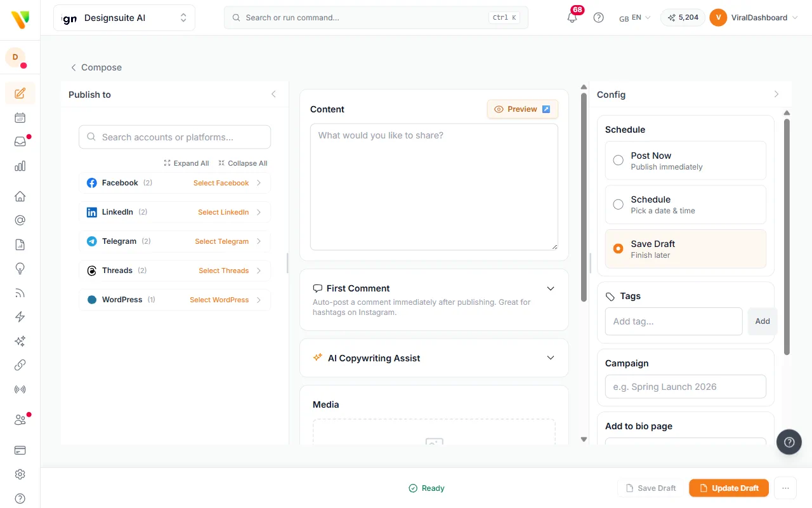812x508 pixels.
Task: Open the AI sparkles icon in sidebar
Action: [20, 341]
